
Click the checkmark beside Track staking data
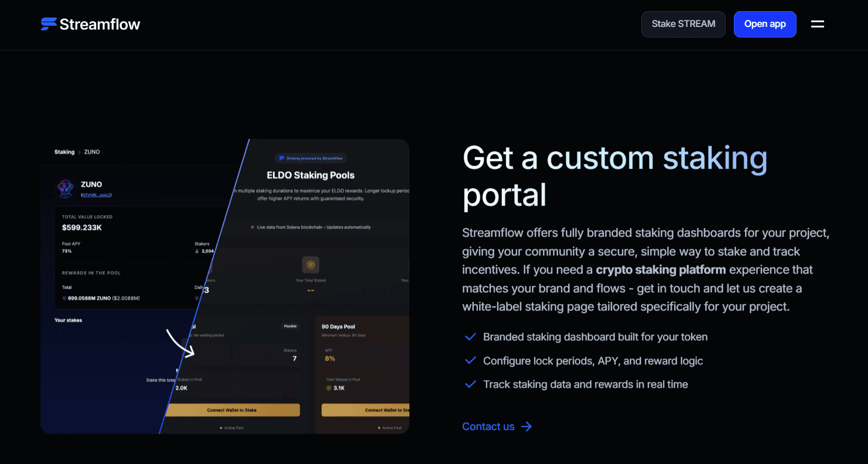pos(470,384)
